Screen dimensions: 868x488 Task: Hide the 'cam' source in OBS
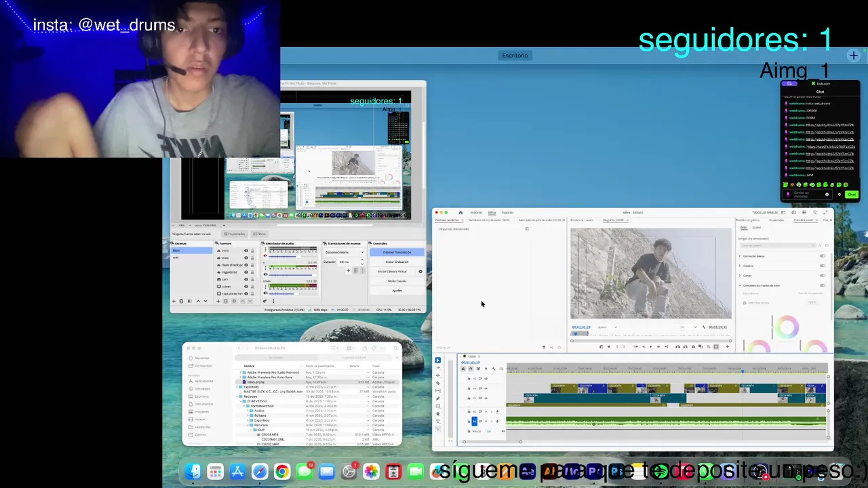246,279
